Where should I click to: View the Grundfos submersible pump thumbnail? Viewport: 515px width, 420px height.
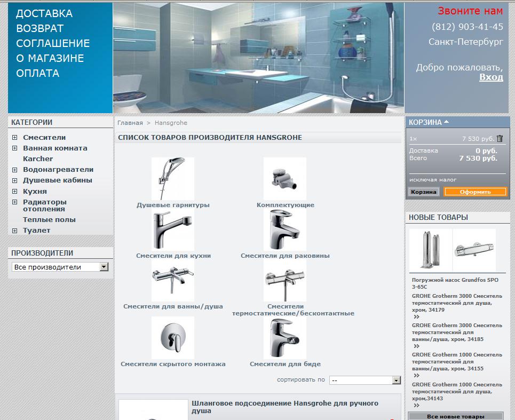pyautogui.click(x=431, y=250)
